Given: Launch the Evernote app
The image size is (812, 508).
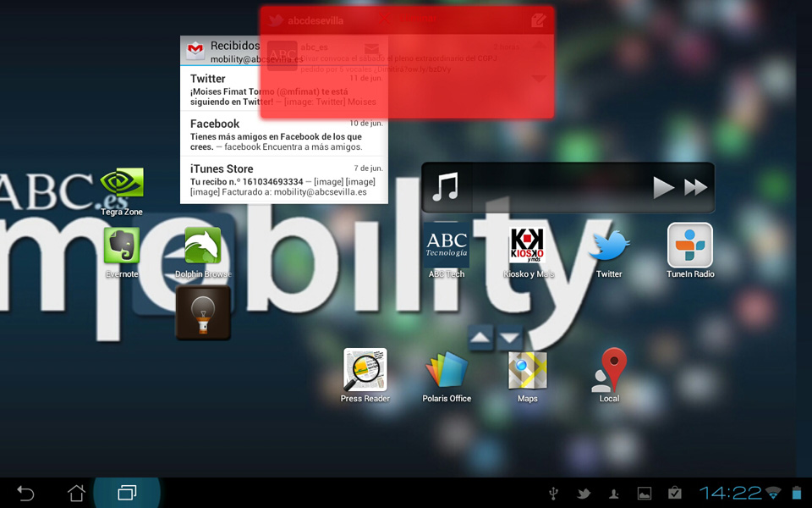Looking at the screenshot, I should pos(122,246).
